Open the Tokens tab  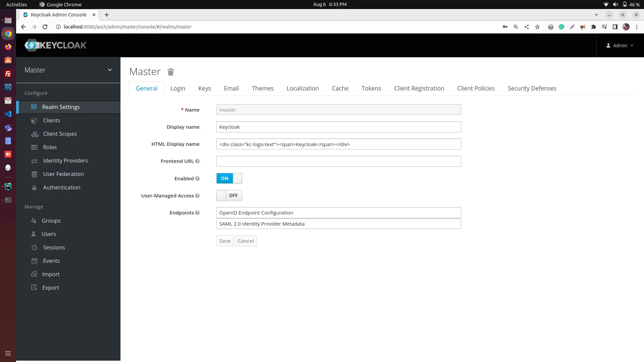[371, 88]
